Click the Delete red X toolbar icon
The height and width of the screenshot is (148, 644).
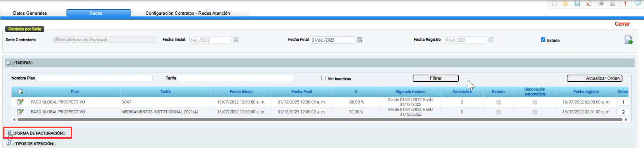(588, 3)
